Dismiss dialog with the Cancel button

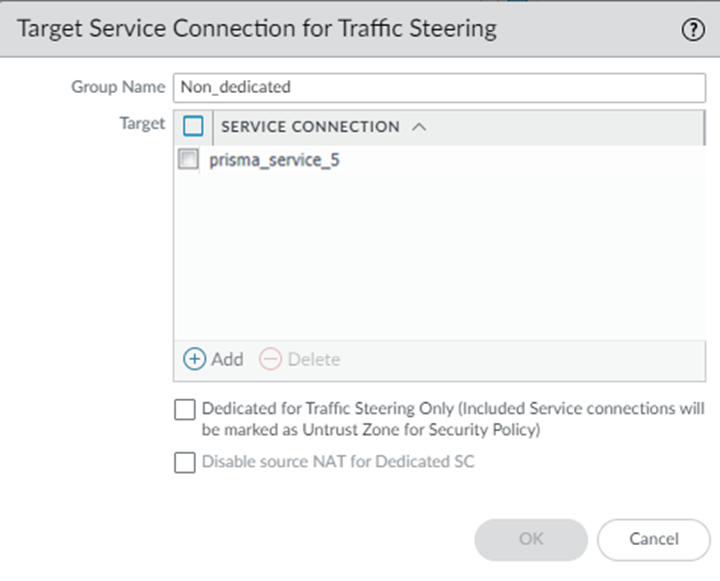[x=653, y=539]
